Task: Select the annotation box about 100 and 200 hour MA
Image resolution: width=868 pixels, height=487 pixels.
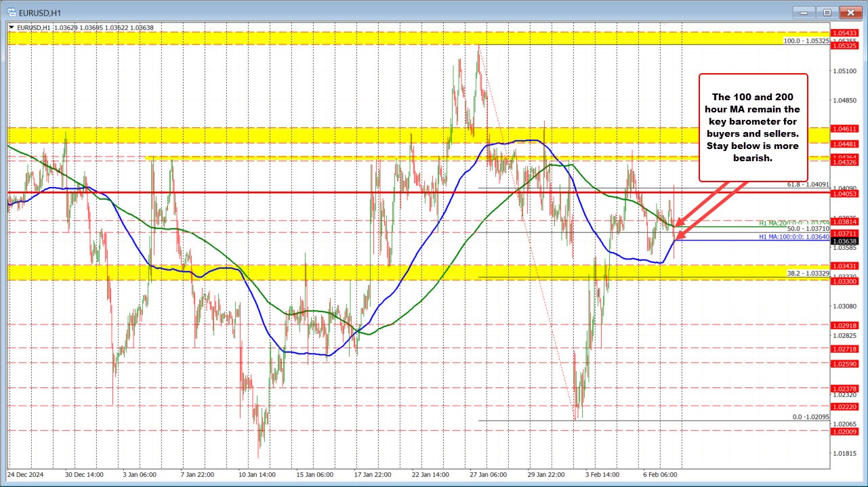Action: [753, 126]
